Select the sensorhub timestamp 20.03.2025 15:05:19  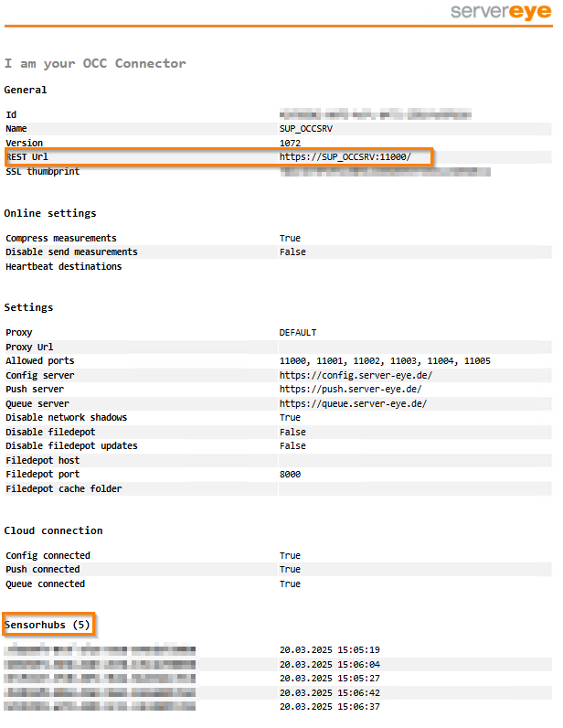[x=330, y=650]
